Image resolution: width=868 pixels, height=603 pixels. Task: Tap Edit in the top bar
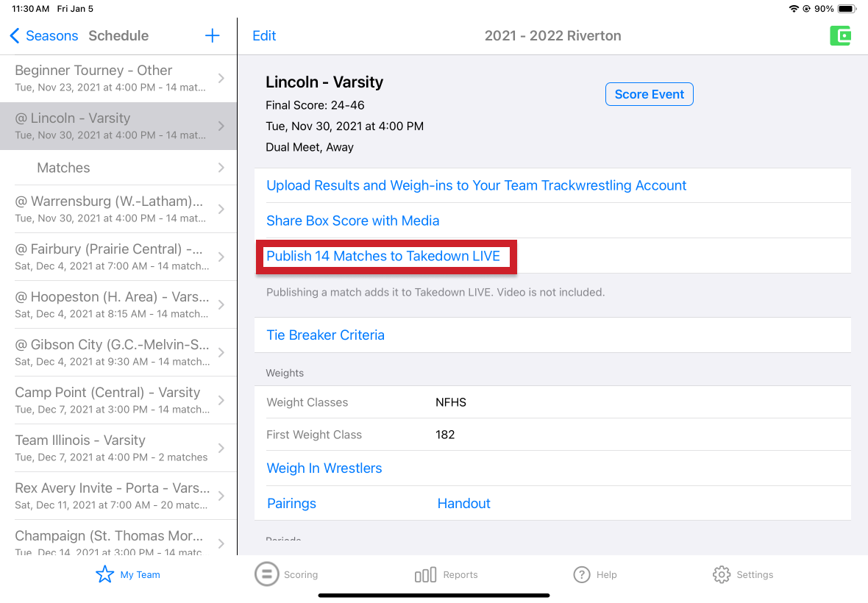tap(264, 36)
